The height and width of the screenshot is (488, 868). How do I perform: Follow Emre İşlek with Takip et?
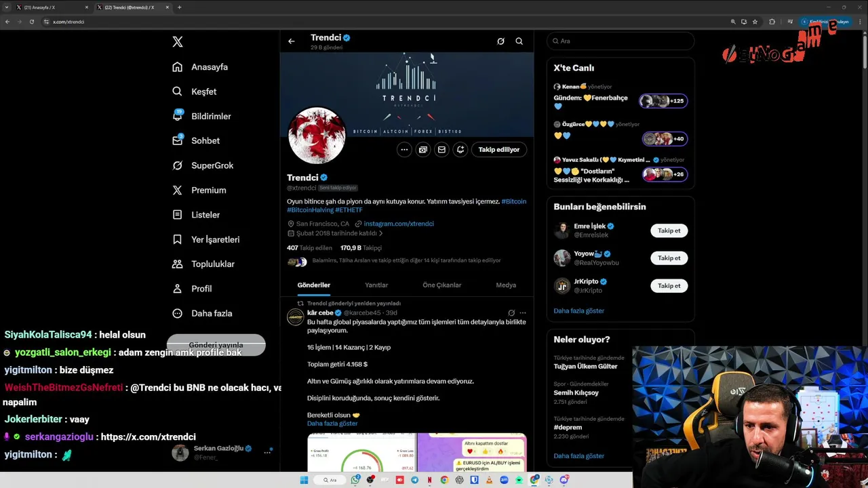coord(669,230)
